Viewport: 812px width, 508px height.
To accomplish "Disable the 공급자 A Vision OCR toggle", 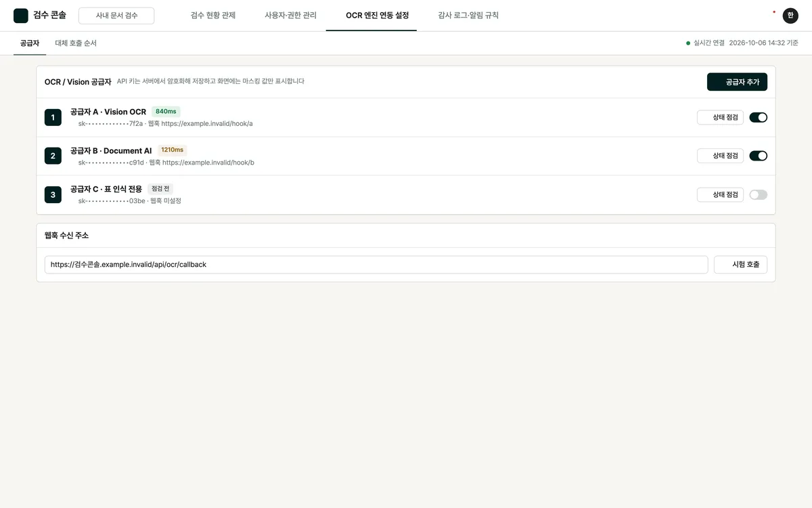I will pos(758,117).
